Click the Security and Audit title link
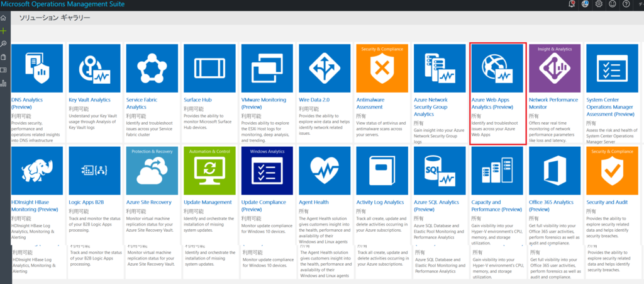The image size is (644, 284). tap(607, 202)
